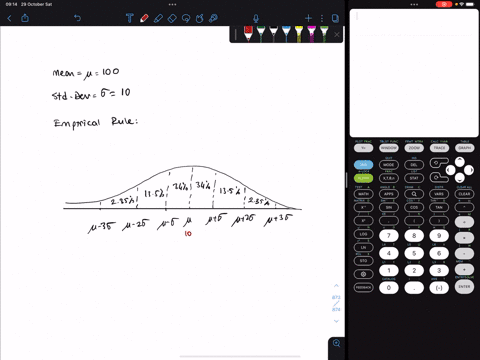This screenshot has height=360, width=480.
Task: Select the Eraser tool
Action: coord(172,18)
